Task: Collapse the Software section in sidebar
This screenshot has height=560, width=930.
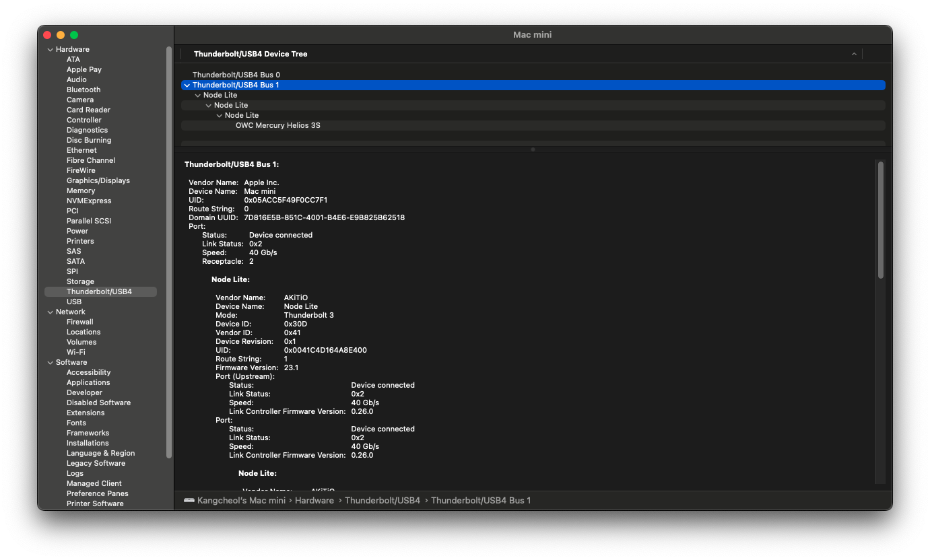Action: [50, 363]
